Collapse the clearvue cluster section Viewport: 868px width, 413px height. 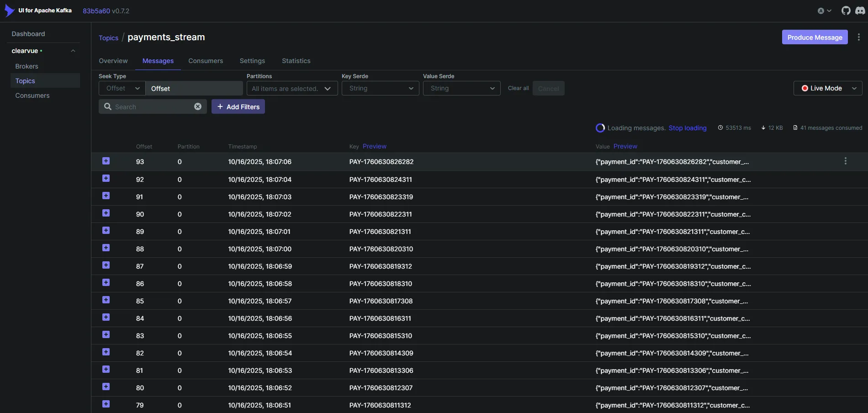(73, 51)
